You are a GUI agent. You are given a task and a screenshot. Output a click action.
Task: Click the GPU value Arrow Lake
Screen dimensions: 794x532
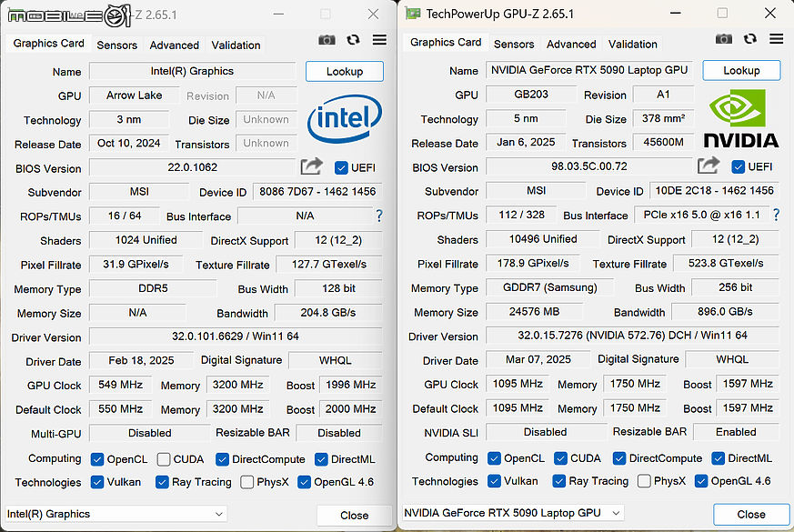click(x=135, y=95)
